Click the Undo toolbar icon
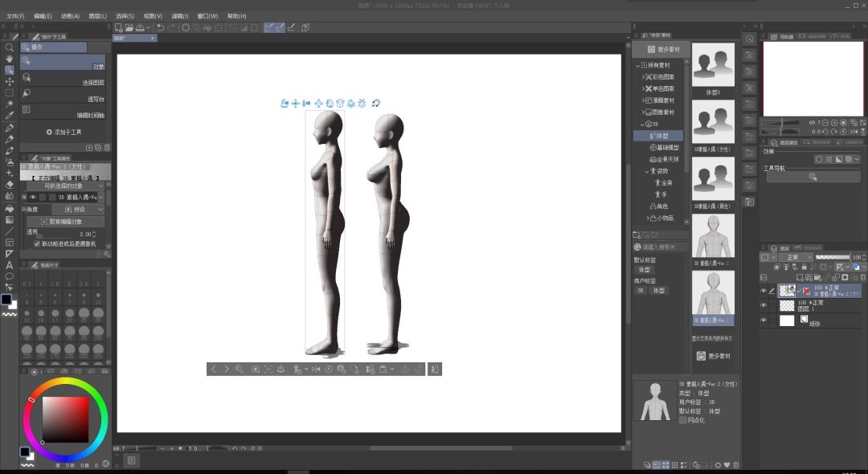Viewport: 868px width, 474px height. (x=160, y=27)
